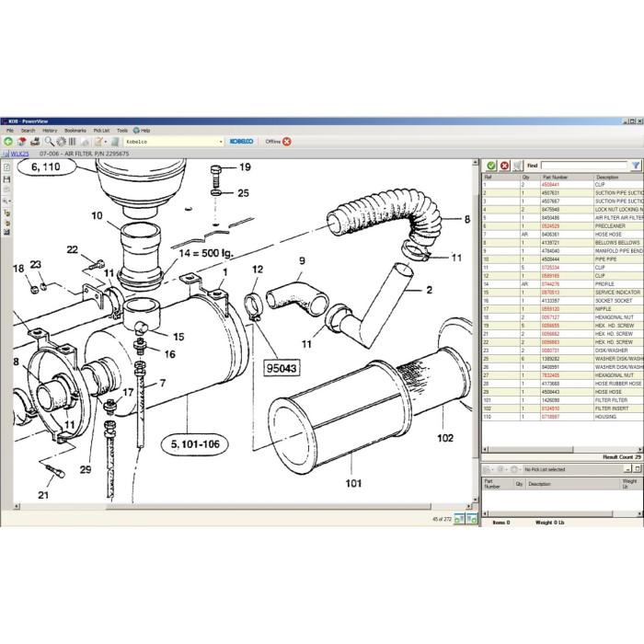The width and height of the screenshot is (644, 644).
Task: Click the gear settings toolbar icon
Action: (62, 142)
